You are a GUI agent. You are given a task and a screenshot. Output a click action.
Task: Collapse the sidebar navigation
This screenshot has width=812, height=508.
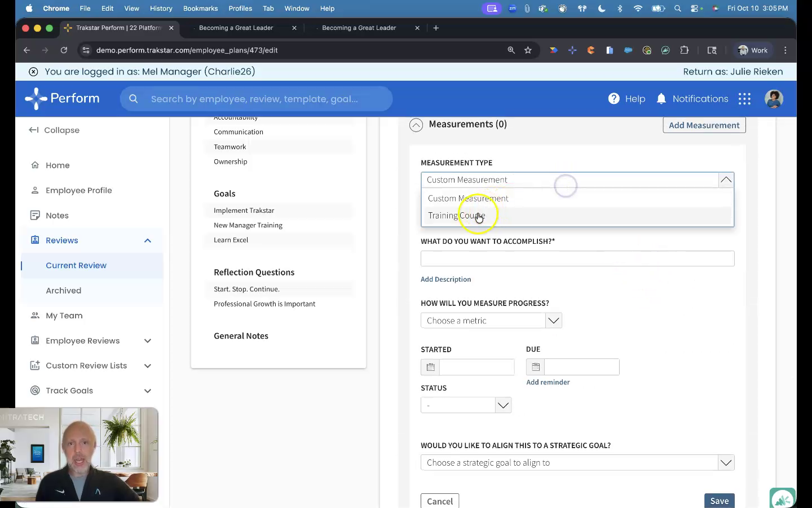(x=54, y=130)
